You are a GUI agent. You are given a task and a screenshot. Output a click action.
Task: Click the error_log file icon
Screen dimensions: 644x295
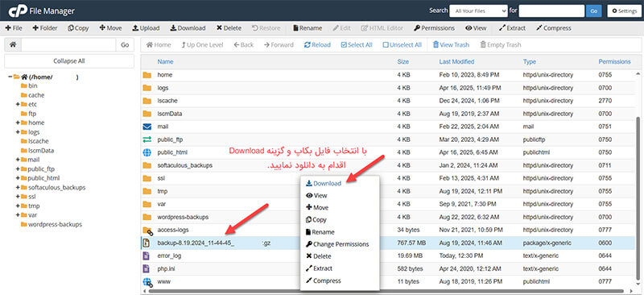coord(146,256)
